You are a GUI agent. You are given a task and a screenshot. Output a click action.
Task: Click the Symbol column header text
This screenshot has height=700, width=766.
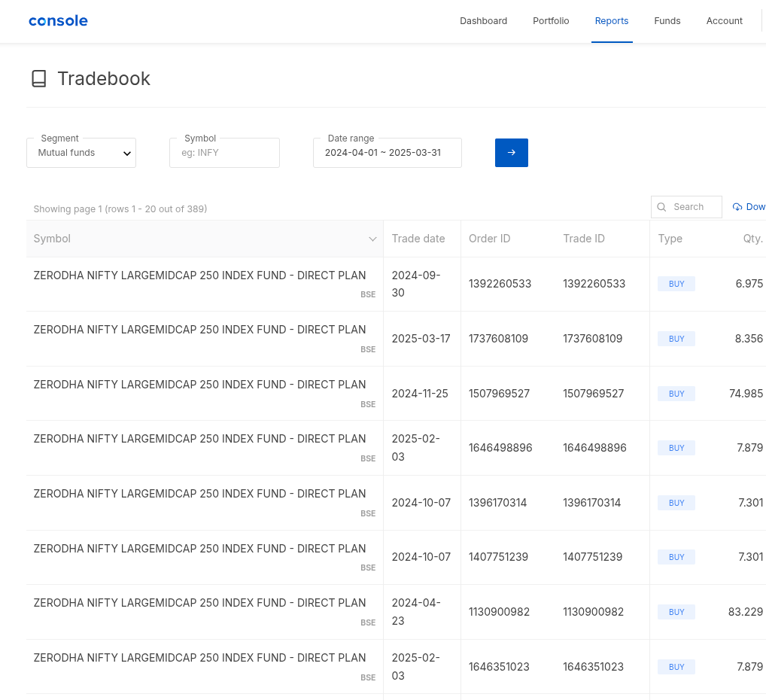click(x=52, y=239)
